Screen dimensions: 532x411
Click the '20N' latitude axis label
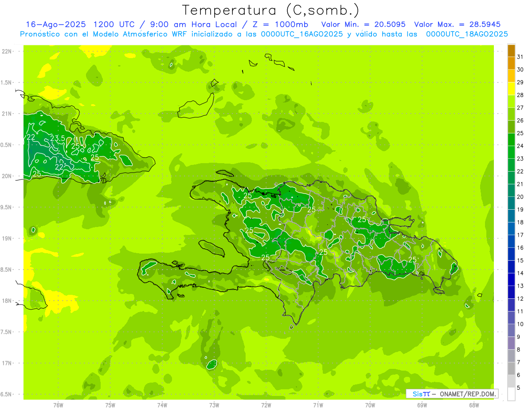click(6, 176)
